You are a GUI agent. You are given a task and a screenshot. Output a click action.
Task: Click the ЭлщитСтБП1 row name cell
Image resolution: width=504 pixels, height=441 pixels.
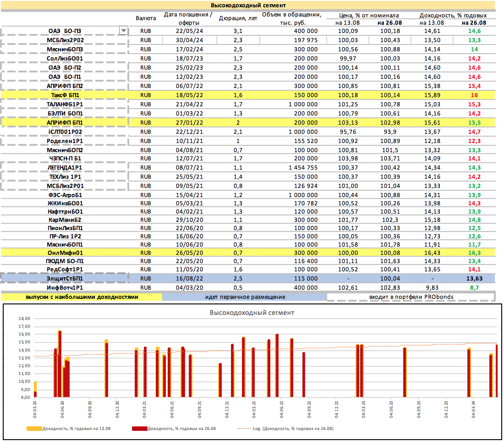point(65,278)
